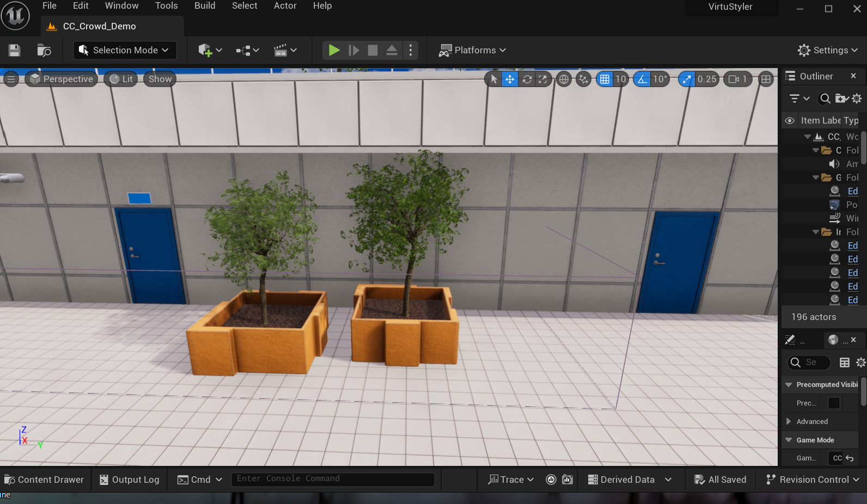Click the World Settings search field

point(810,362)
